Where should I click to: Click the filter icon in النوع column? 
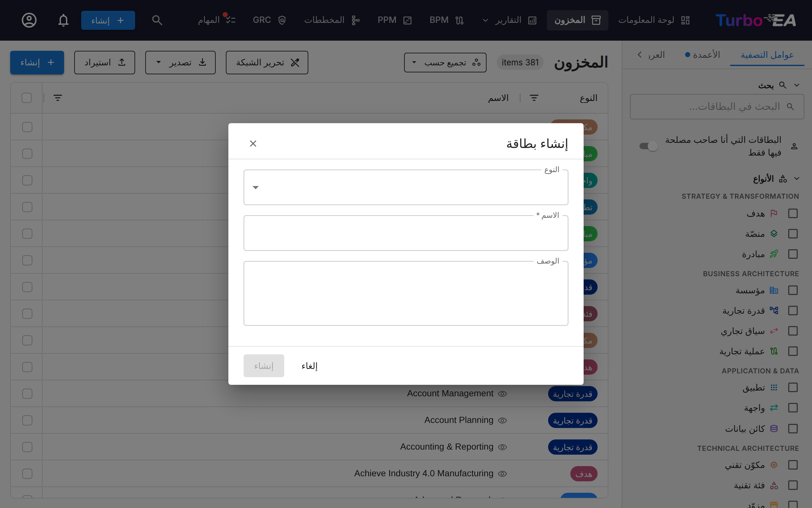pyautogui.click(x=534, y=98)
